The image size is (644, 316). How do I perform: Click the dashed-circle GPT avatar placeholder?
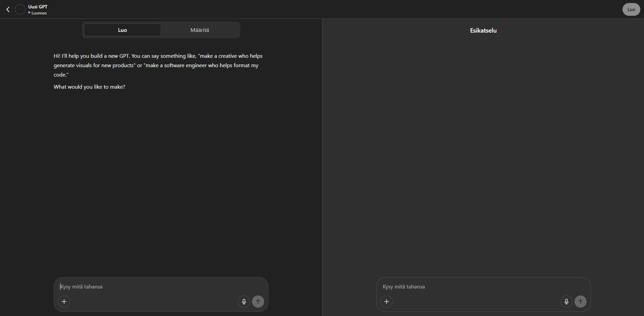[20, 9]
